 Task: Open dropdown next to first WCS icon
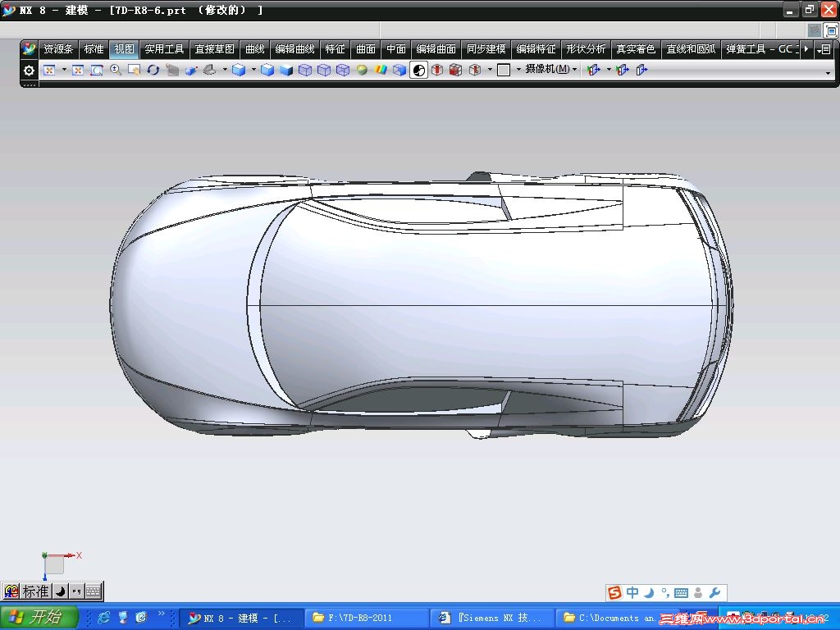click(609, 71)
